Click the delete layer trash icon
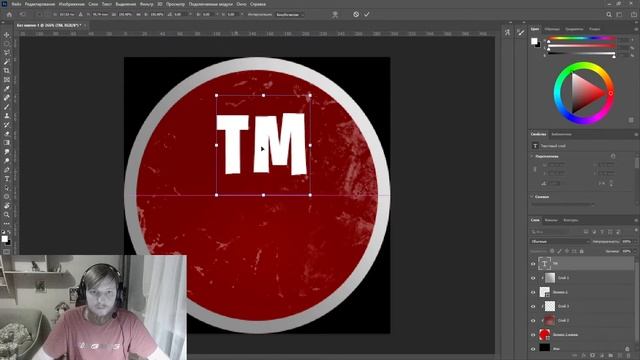This screenshot has height=360, width=640. click(629, 356)
